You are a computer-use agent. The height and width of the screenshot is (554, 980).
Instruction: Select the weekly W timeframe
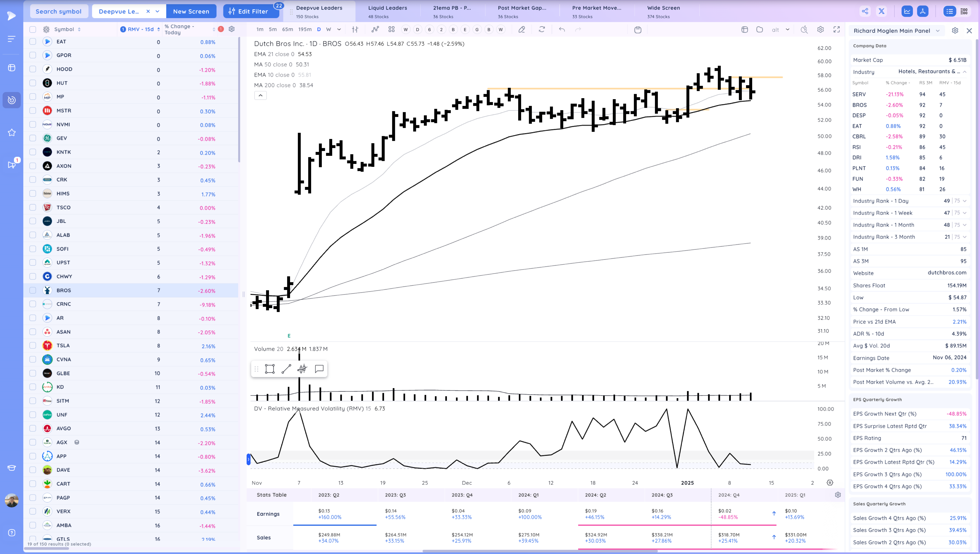[329, 29]
